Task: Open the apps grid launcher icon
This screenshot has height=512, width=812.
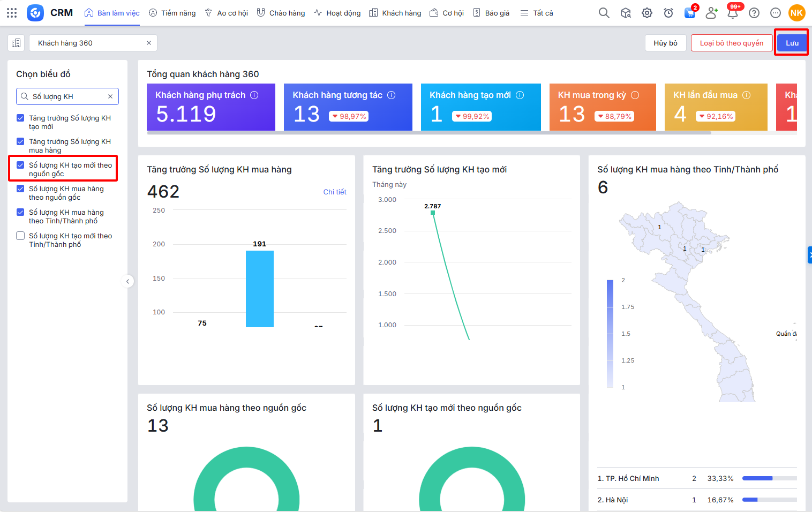Action: tap(12, 13)
